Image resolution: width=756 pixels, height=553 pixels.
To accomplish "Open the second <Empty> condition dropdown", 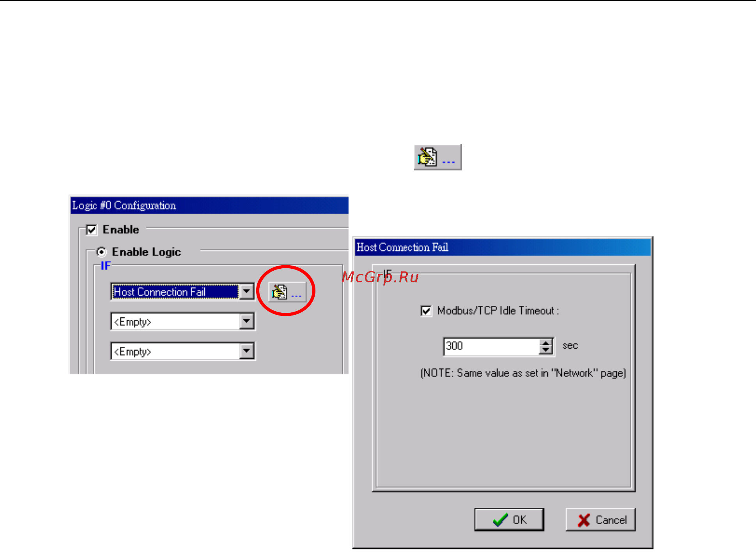I will [247, 351].
